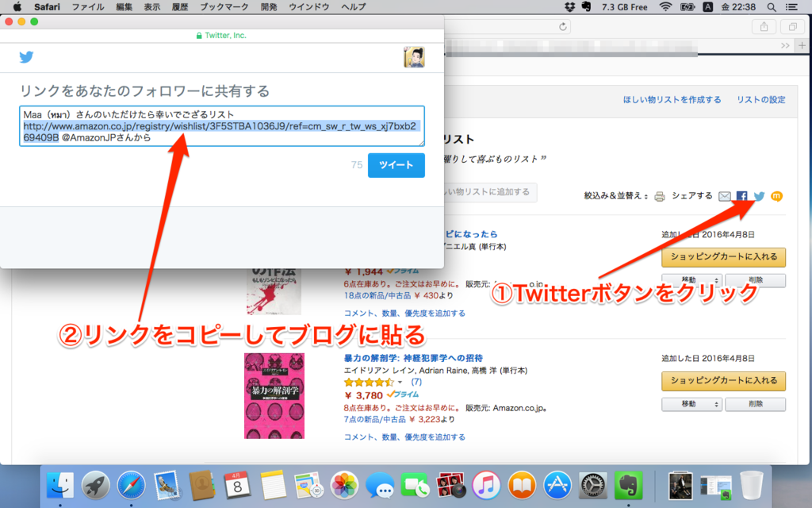This screenshot has width=812, height=508.
Task: Open Photos pinwheel in the Dock
Action: click(344, 485)
